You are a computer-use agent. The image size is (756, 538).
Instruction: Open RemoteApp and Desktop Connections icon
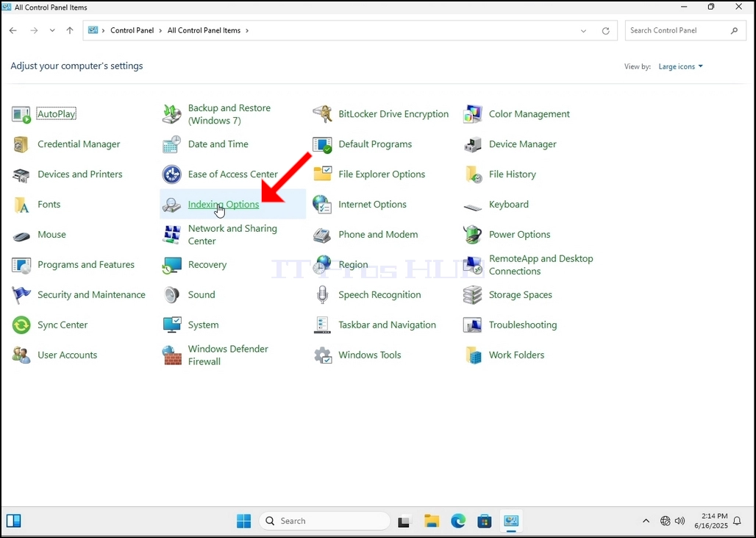(x=472, y=265)
